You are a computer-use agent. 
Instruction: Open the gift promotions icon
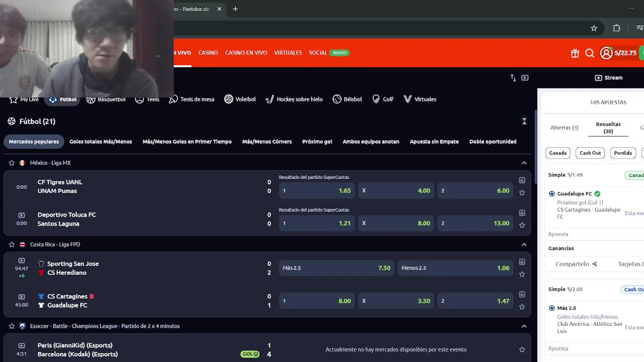pos(575,53)
